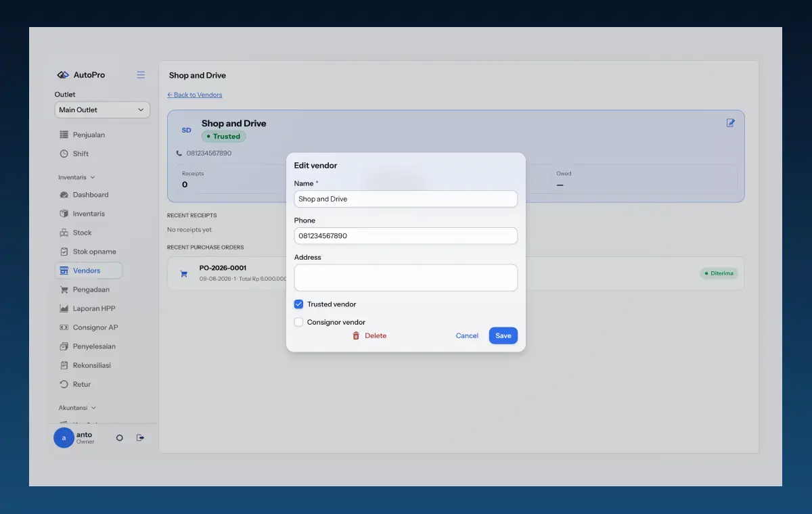Click the Pengadaan cart icon
The width and height of the screenshot is (812, 514).
point(64,289)
